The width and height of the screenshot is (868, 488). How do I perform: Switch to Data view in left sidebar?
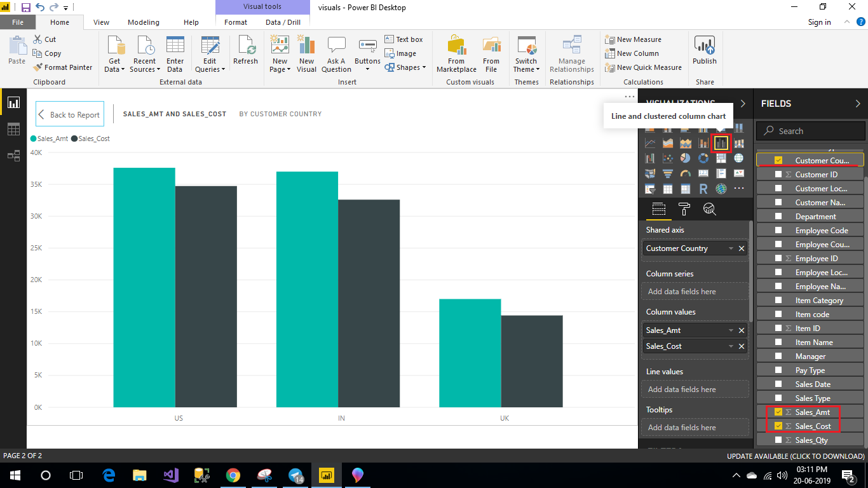[13, 129]
